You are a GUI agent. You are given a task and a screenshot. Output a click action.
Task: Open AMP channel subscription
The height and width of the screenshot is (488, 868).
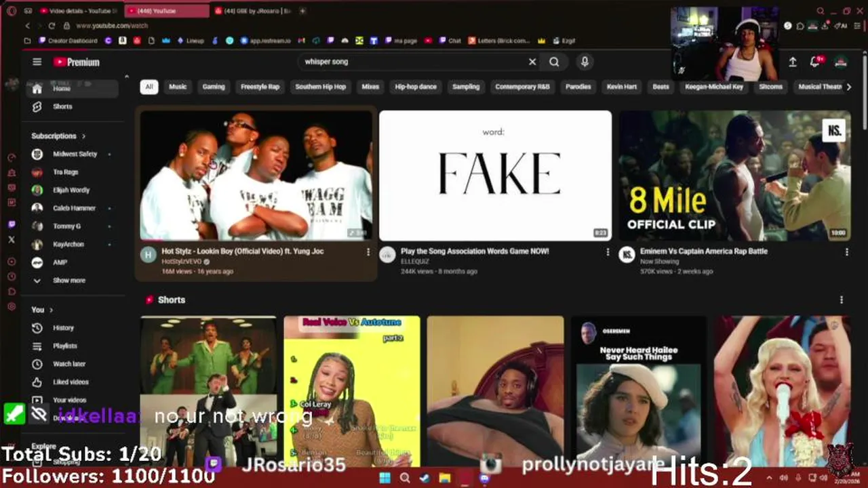pyautogui.click(x=73, y=262)
